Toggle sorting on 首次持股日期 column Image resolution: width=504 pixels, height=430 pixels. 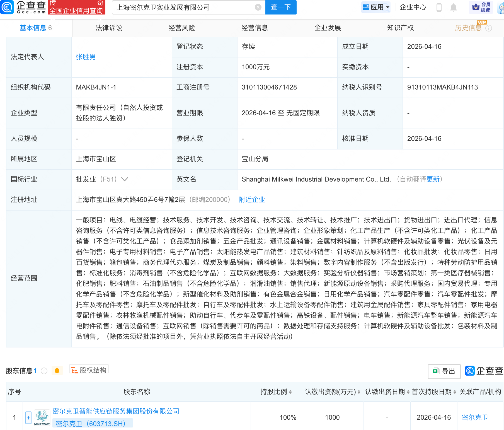pos(455,392)
